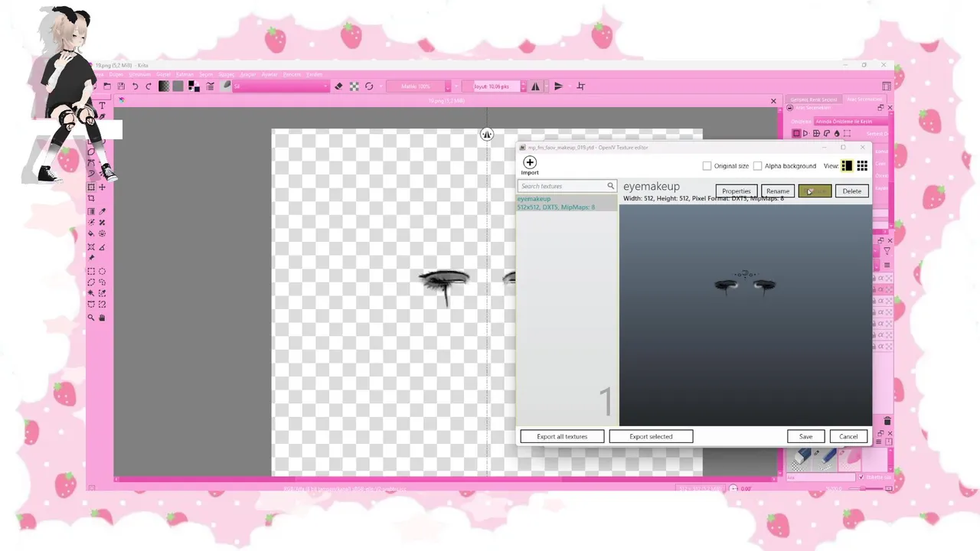
Task: Switch OpenIV to grid view
Action: pos(862,166)
